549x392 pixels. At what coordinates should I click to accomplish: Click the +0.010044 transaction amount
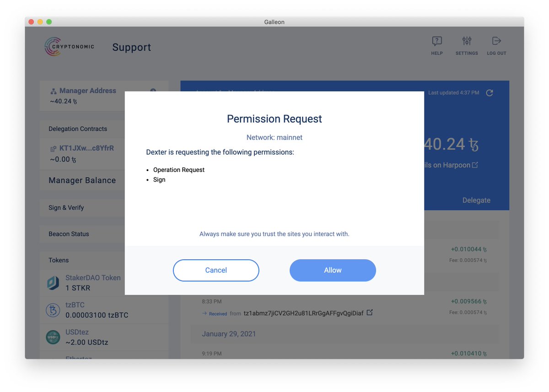click(468, 250)
